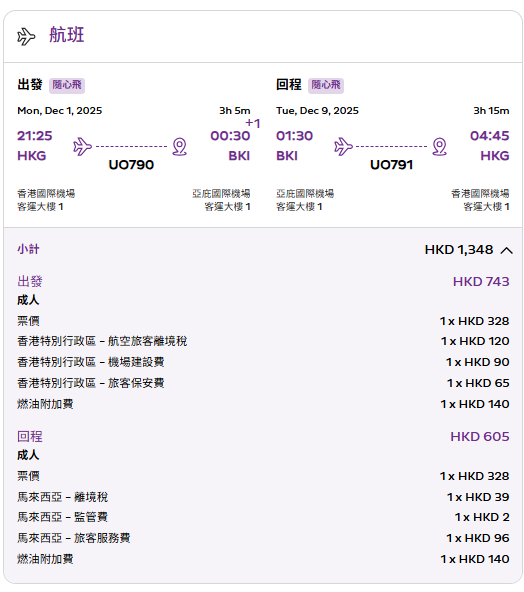Image resolution: width=524 pixels, height=592 pixels.
Task: Click 馬來西亞 – 離境稅 row
Action: tap(263, 497)
